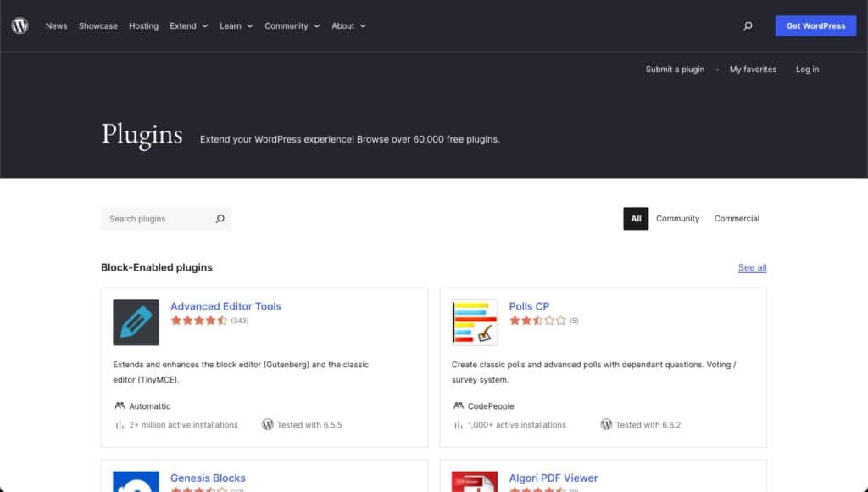The height and width of the screenshot is (492, 868).
Task: Focus the Search plugins input field
Action: (157, 219)
